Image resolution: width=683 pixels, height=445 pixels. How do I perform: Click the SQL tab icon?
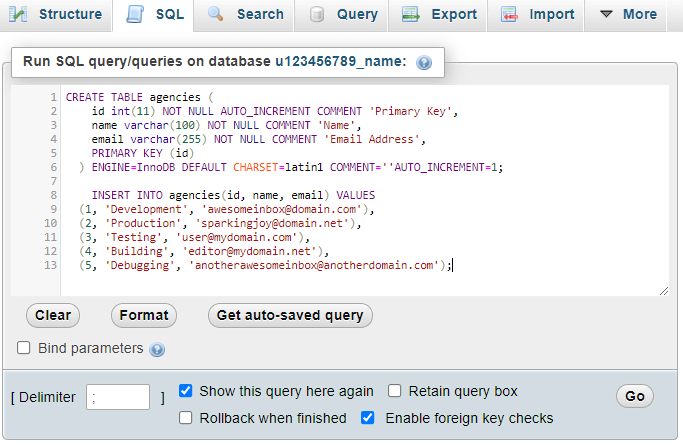pos(135,15)
